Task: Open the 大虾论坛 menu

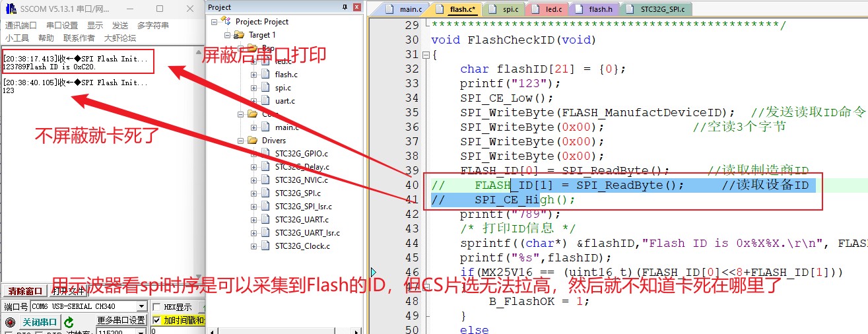Action: pos(120,38)
